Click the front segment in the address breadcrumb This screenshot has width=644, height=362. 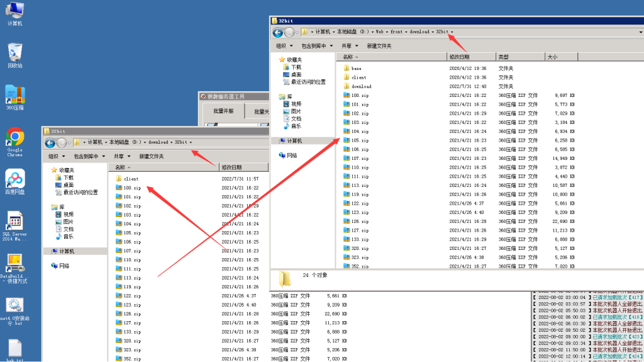(x=396, y=31)
